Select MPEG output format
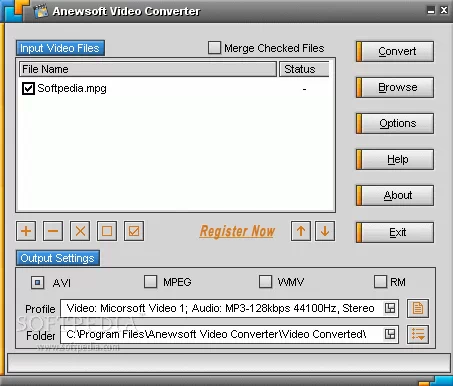Viewport: 453px width, 386px height. coord(150,282)
